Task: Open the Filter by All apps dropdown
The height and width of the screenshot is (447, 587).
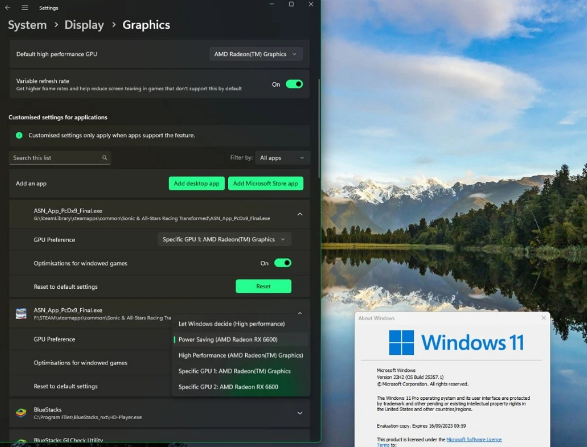Action: point(282,158)
